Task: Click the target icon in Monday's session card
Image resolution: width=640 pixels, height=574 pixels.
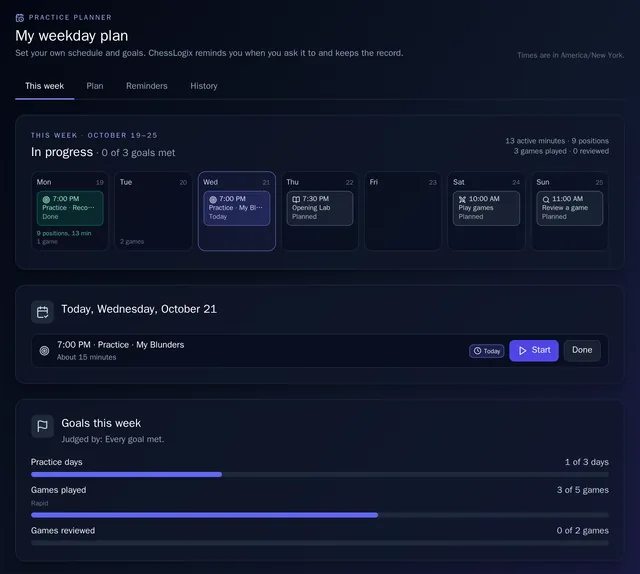Action: point(46,199)
